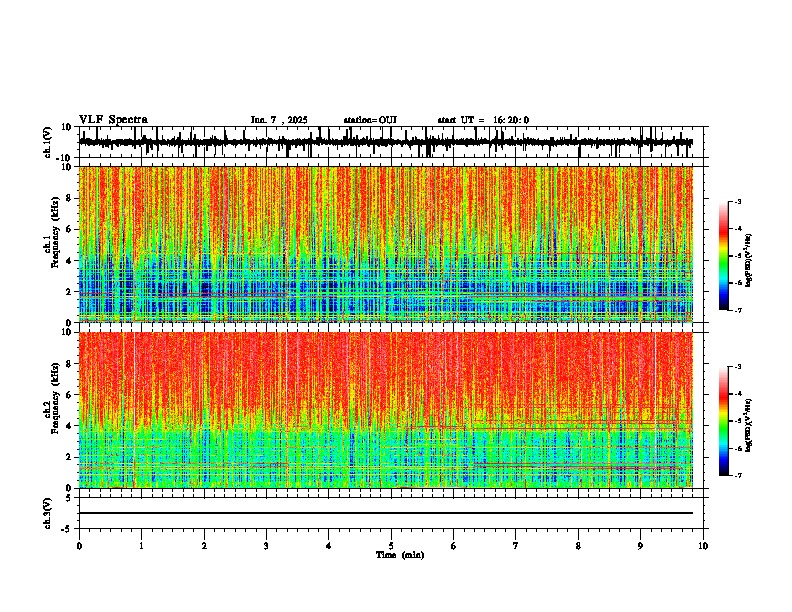Click time axis tick label "2"
This screenshot has height=612, width=792.
tap(204, 546)
